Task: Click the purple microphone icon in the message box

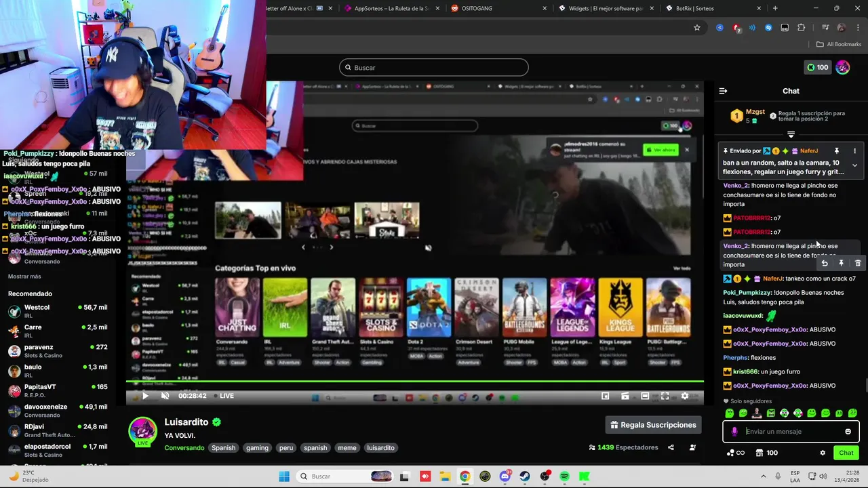Action: coord(734,431)
